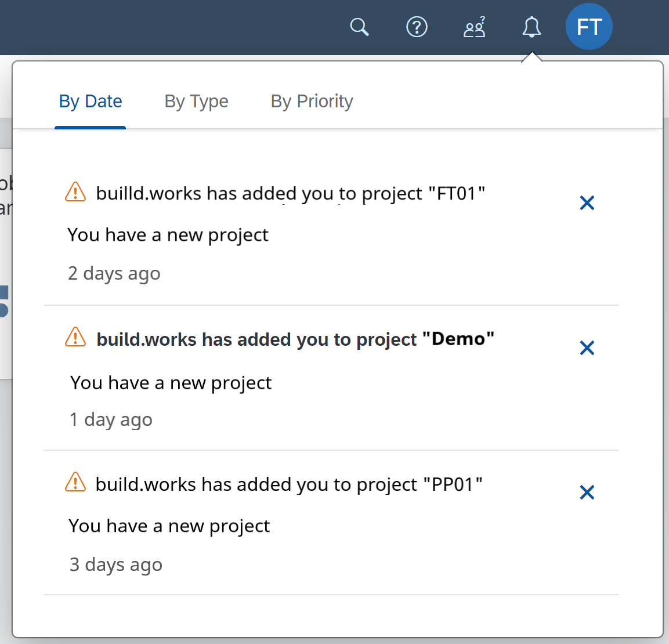The width and height of the screenshot is (669, 644).
Task: Click the warning icon on FT01 notification
Action: (75, 191)
